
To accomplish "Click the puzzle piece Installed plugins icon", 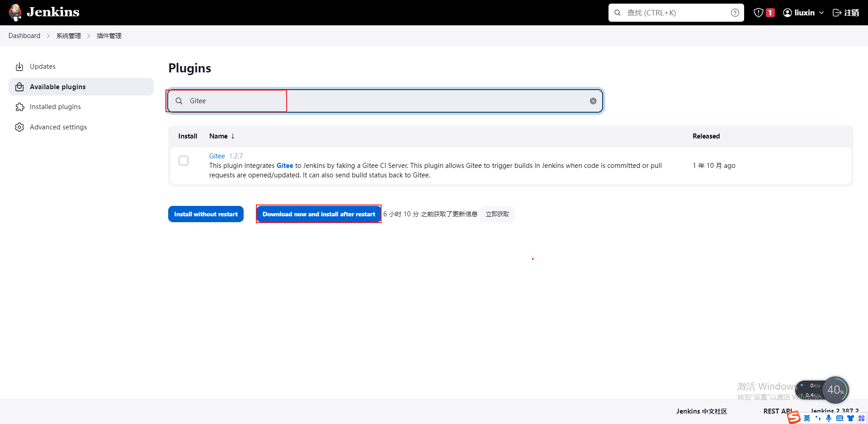I will point(19,107).
